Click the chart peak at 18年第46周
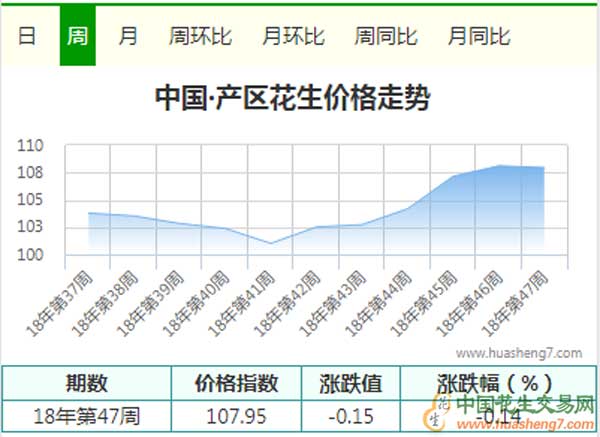This screenshot has height=437, width=600. 498,166
